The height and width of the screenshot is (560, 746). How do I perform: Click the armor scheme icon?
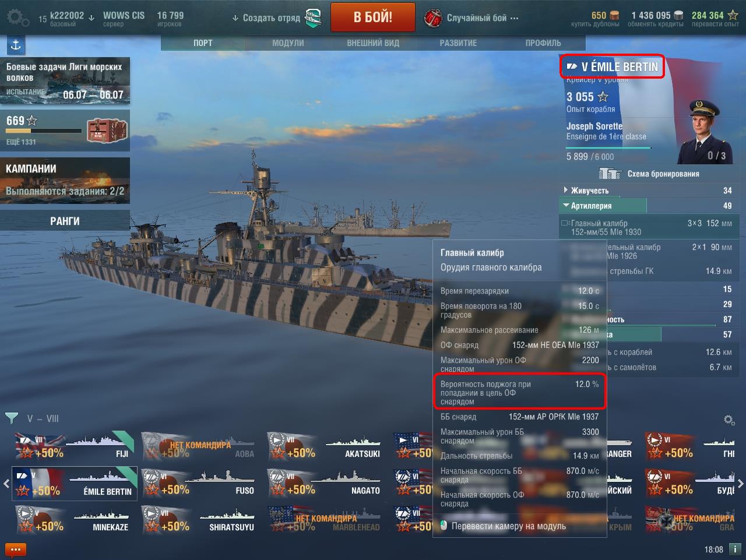coord(610,174)
